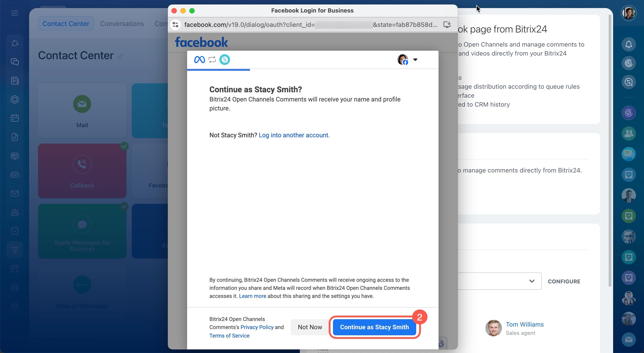Expand the Facebook account switcher dropdown arrow
The height and width of the screenshot is (353, 644).
click(x=415, y=60)
